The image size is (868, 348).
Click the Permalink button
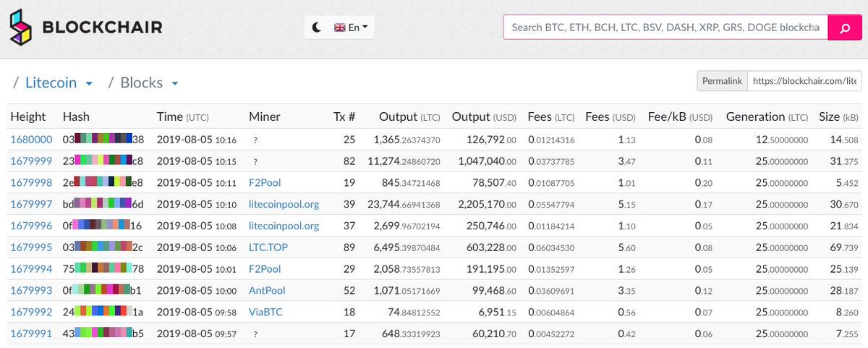pos(722,82)
